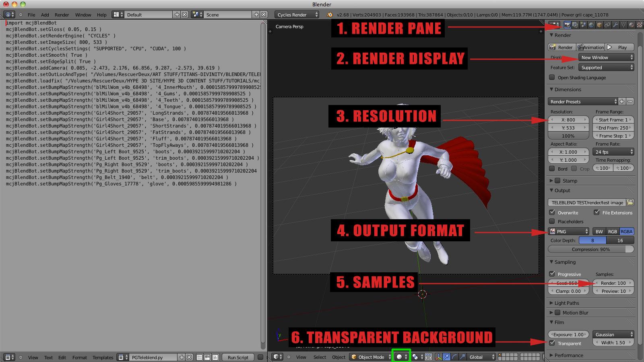Toggle the 3D manipulator axes icon
Screen dimensions: 644x362
pyautogui.click(x=438, y=357)
